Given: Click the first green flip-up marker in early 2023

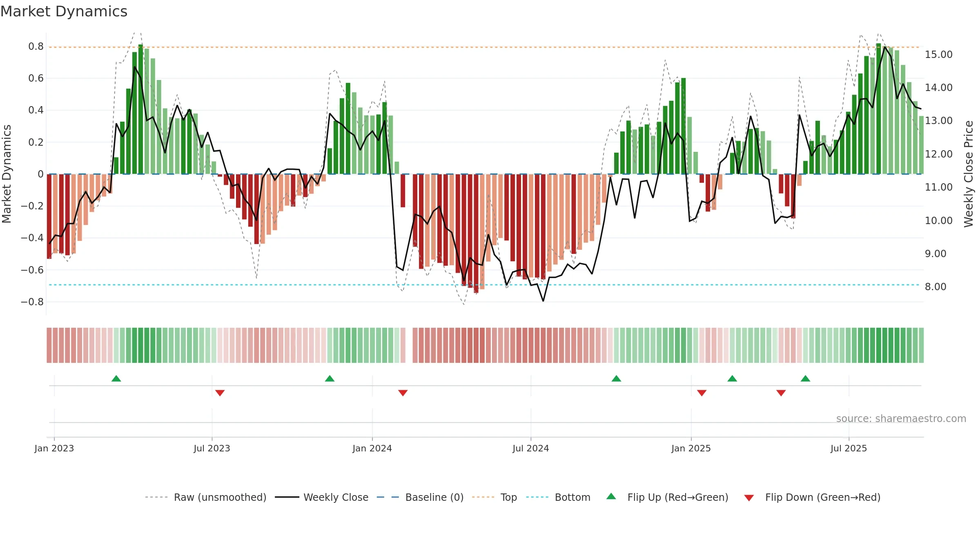Looking at the screenshot, I should point(116,378).
